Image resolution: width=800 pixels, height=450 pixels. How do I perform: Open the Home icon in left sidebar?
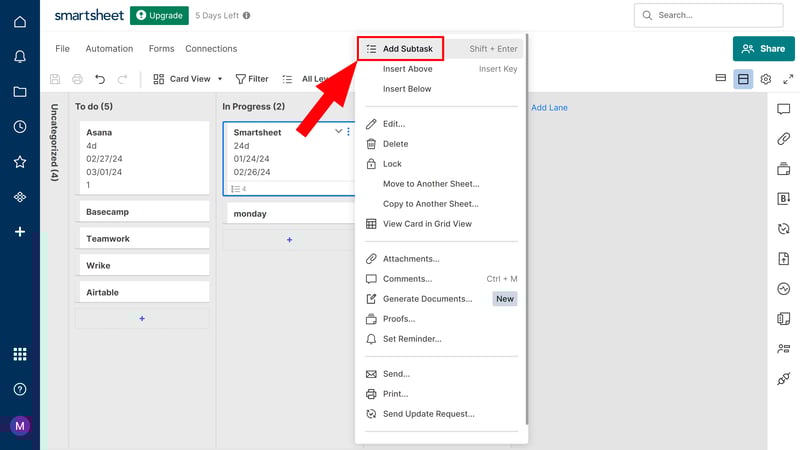(20, 21)
